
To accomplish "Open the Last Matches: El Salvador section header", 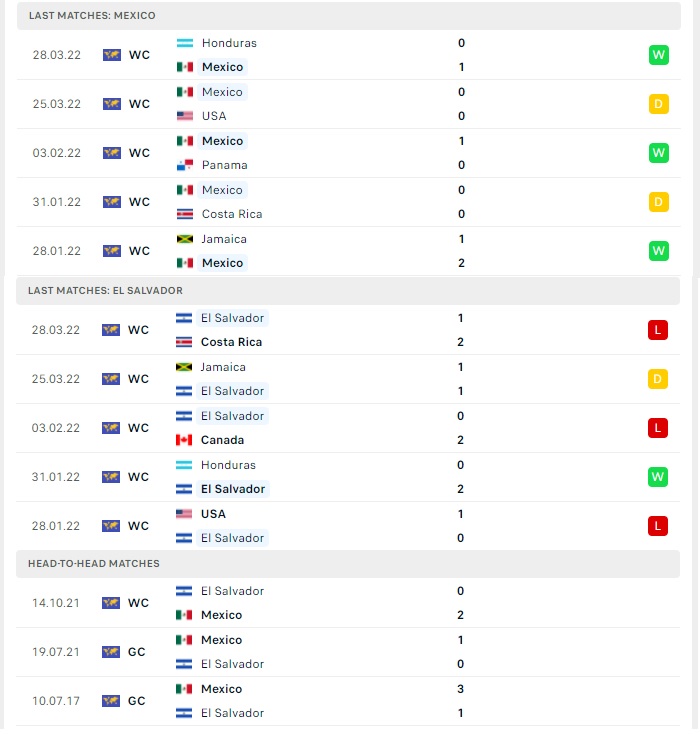I will coord(348,291).
